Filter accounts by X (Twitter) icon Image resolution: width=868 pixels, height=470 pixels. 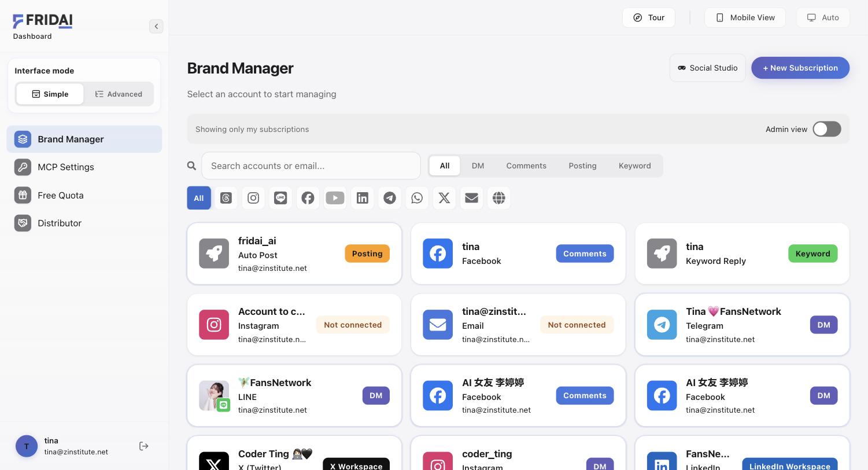pos(444,198)
